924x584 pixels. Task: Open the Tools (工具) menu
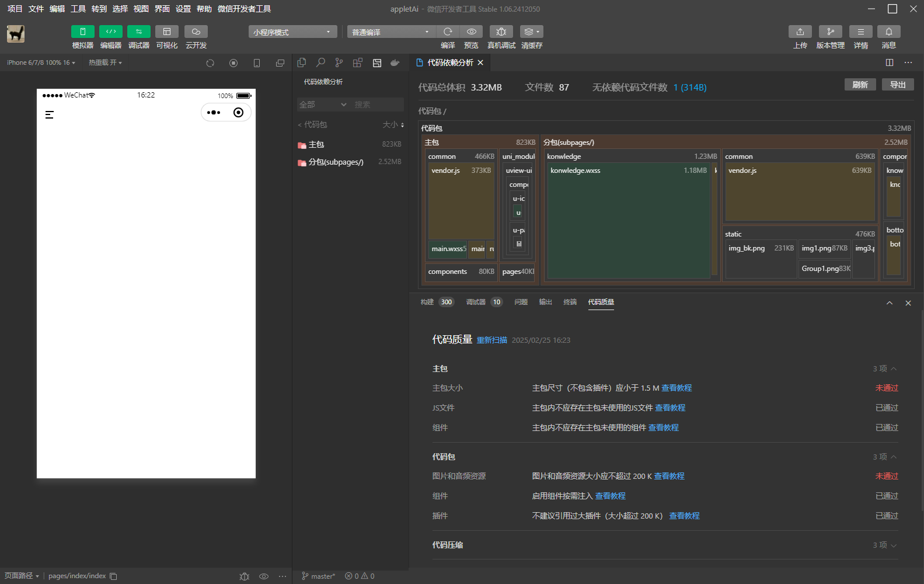point(78,9)
